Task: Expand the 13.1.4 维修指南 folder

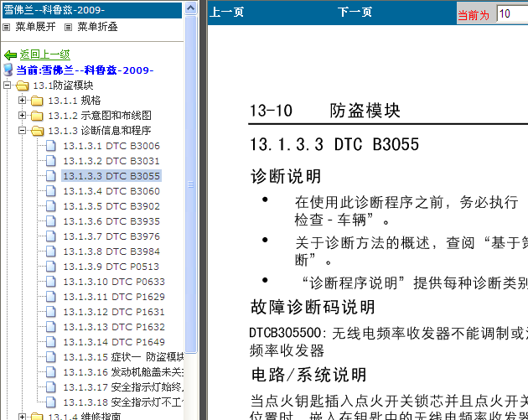Action: tap(23, 417)
